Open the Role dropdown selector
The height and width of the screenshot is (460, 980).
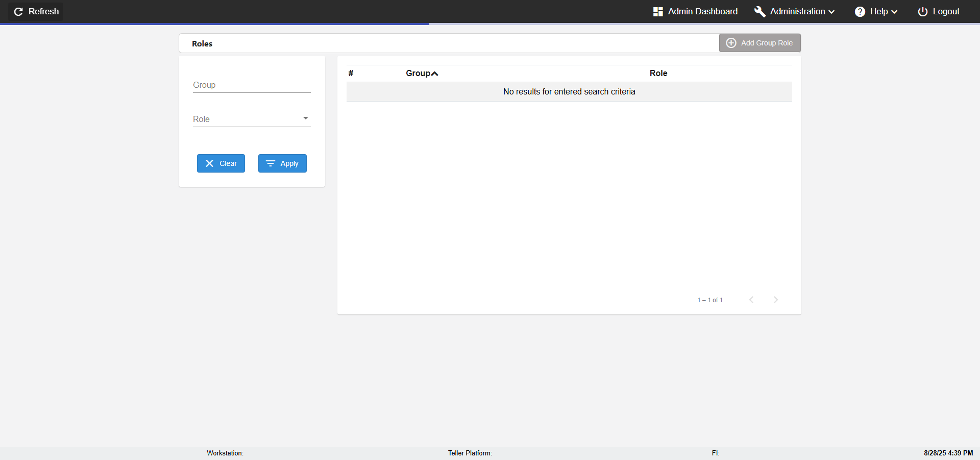(252, 119)
